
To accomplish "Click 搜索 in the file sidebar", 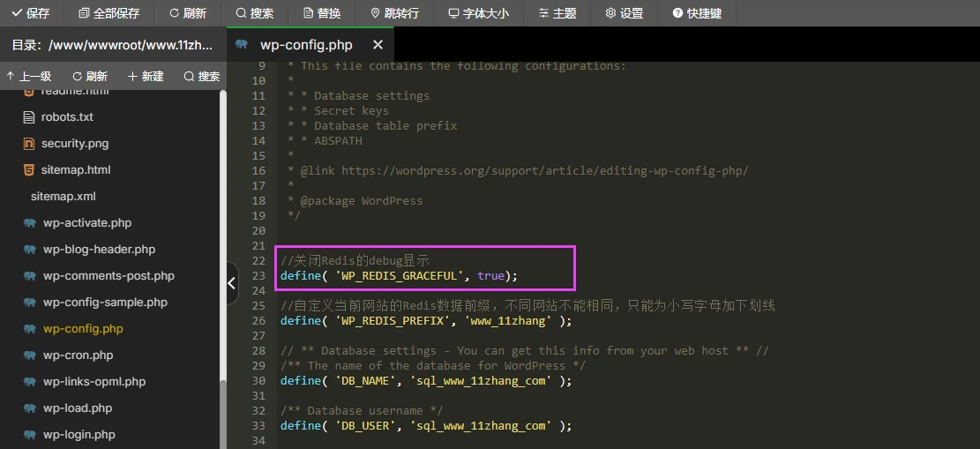I will [202, 76].
